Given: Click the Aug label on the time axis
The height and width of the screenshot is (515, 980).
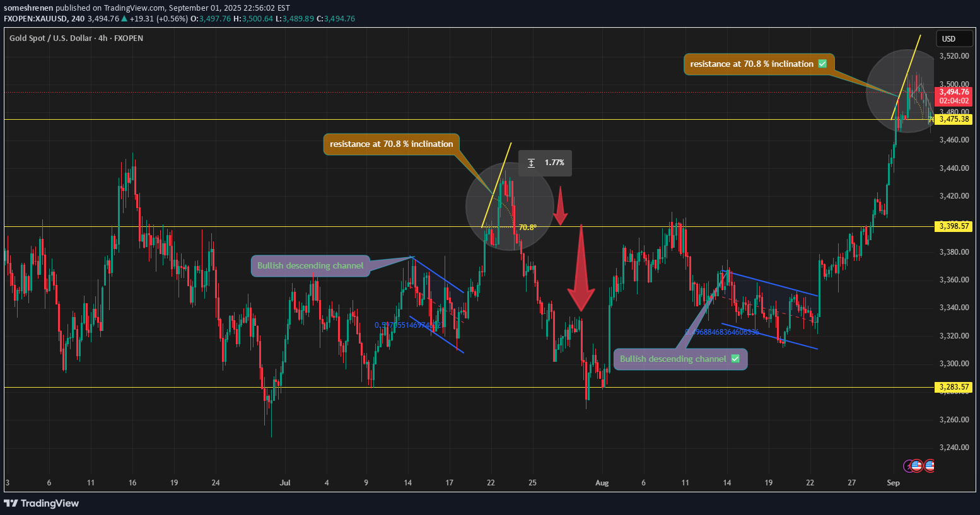Looking at the screenshot, I should 602,483.
